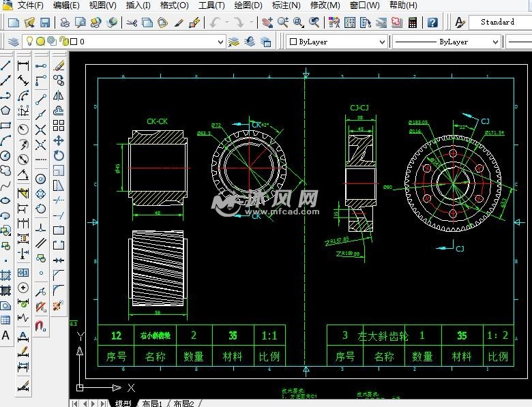Open the QuickCalc calculator

(x=413, y=22)
